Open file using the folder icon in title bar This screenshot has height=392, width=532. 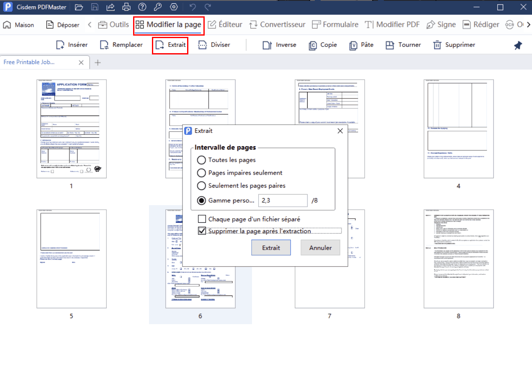[79, 7]
